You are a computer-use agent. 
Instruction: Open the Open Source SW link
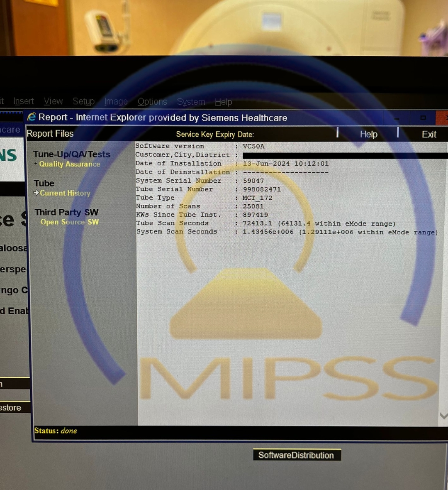coord(70,222)
